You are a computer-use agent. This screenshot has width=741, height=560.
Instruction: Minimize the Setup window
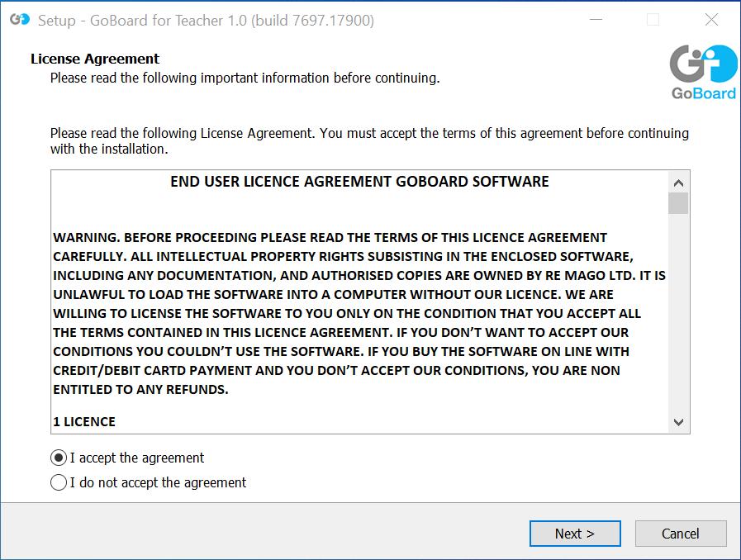pos(596,20)
